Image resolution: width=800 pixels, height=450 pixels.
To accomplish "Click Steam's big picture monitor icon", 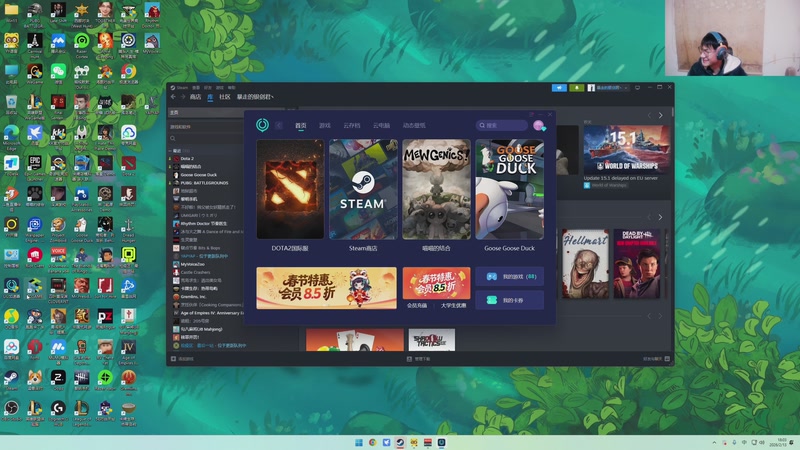I will (637, 88).
